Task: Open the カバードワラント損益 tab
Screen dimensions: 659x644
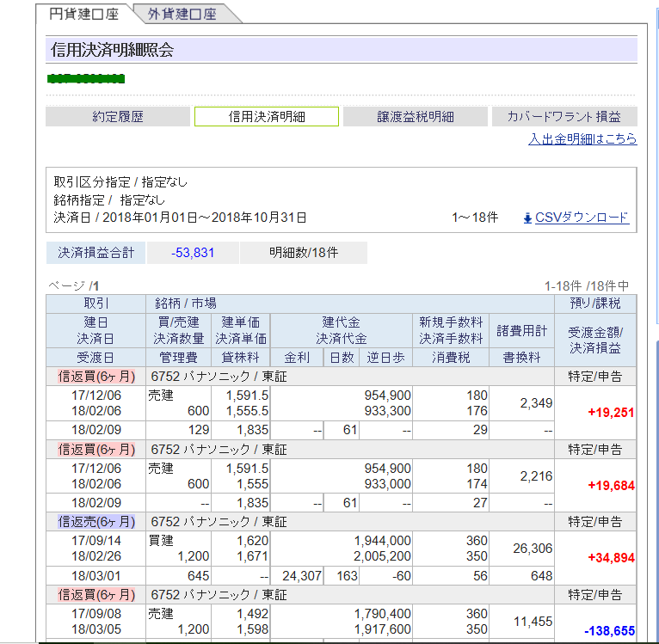Action: pos(564,116)
